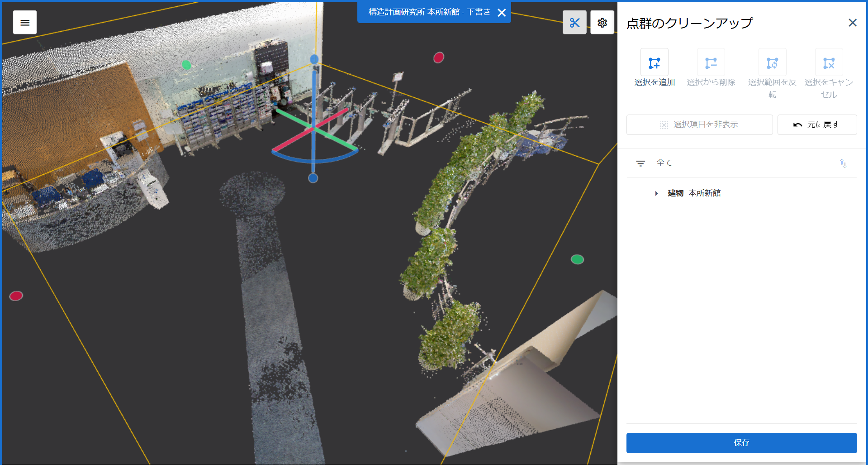868x465 pixels.
Task: Click the red bounding box handle near top
Action: [x=439, y=58]
